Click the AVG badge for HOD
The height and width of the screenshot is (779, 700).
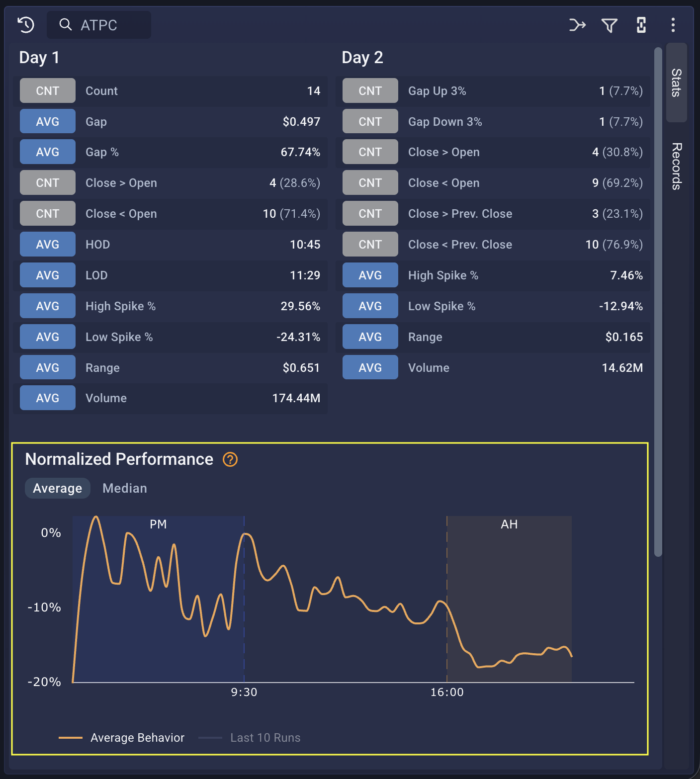pyautogui.click(x=48, y=245)
